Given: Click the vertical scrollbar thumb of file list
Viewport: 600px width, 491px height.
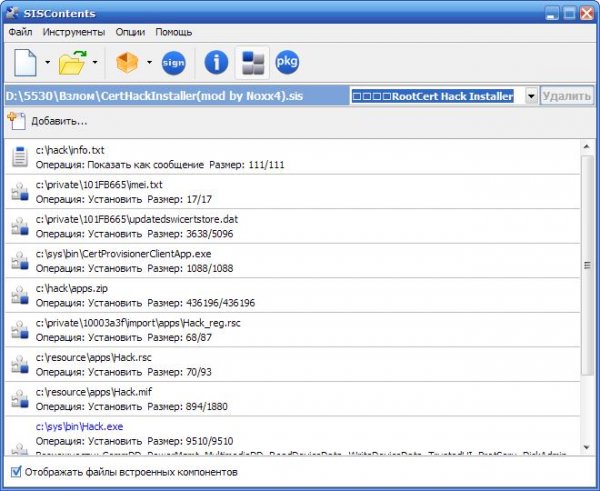Looking at the screenshot, I should point(587,265).
